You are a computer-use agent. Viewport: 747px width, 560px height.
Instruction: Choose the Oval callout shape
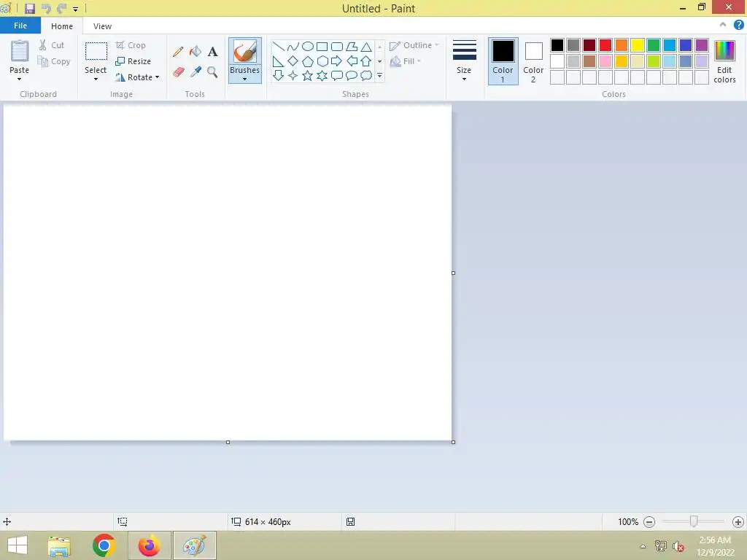pos(352,75)
